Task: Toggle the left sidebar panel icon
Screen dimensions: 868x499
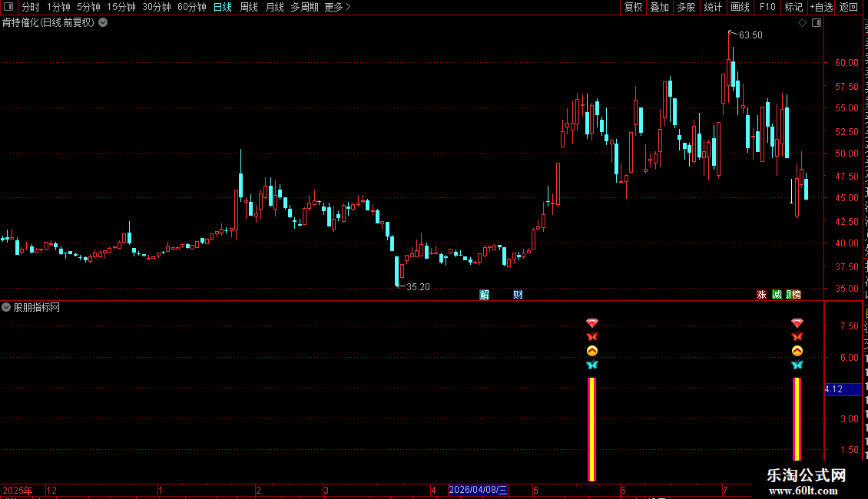Action: point(8,7)
